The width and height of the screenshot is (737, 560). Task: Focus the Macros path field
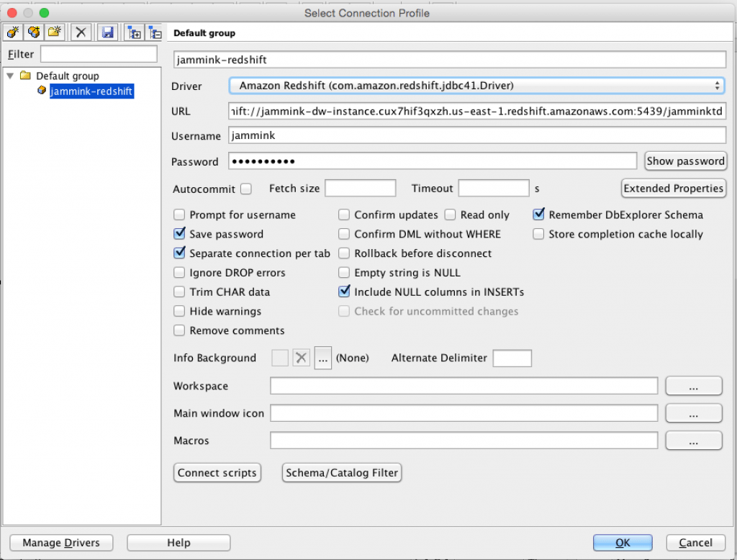point(464,441)
